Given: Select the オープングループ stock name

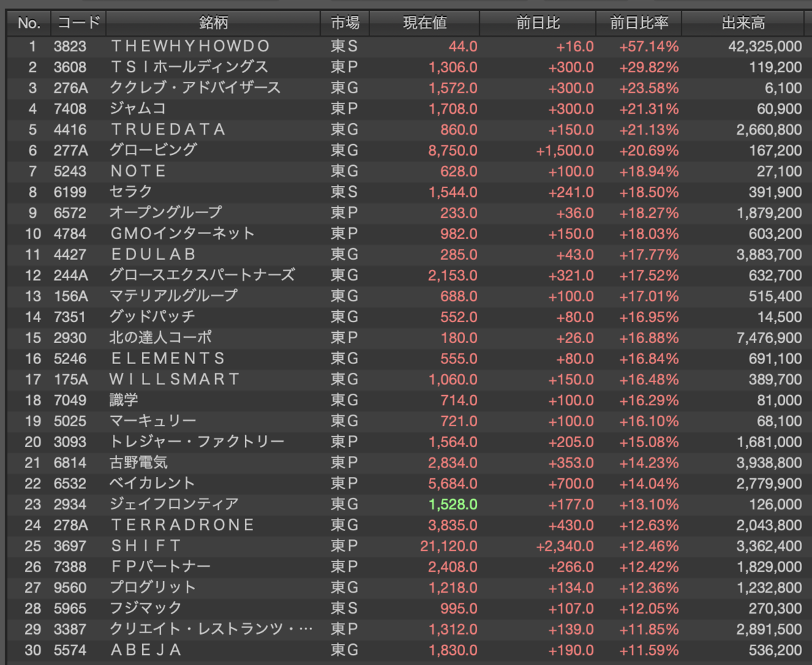Looking at the screenshot, I should click(166, 212).
